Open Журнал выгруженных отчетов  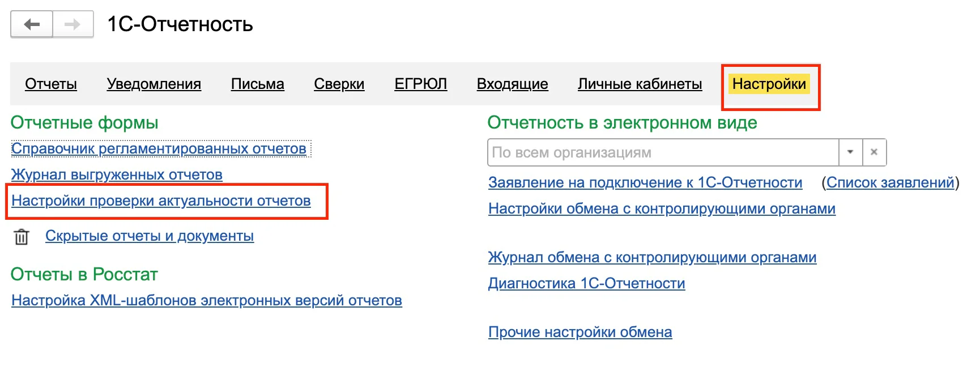pyautogui.click(x=117, y=174)
